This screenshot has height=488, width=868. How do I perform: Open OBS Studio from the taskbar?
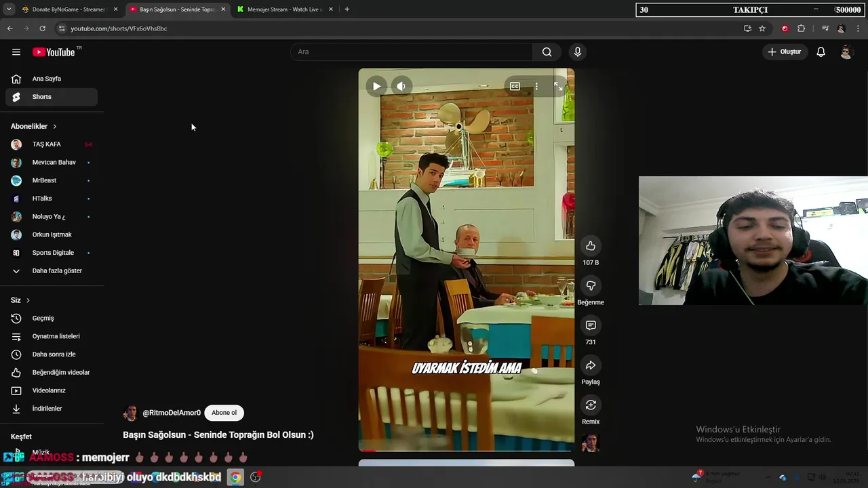pos(256,477)
